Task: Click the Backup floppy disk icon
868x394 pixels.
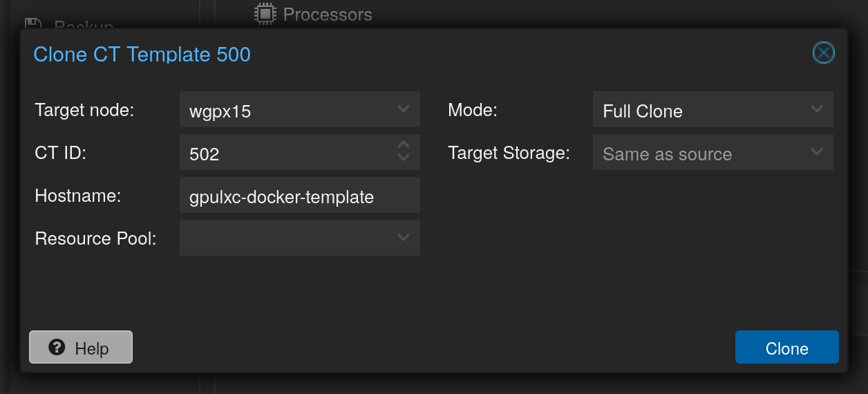Action: 33,25
